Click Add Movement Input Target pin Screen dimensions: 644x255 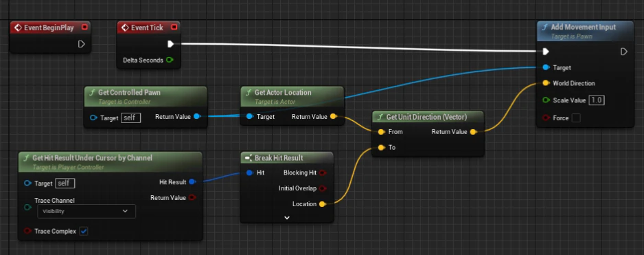pos(546,67)
